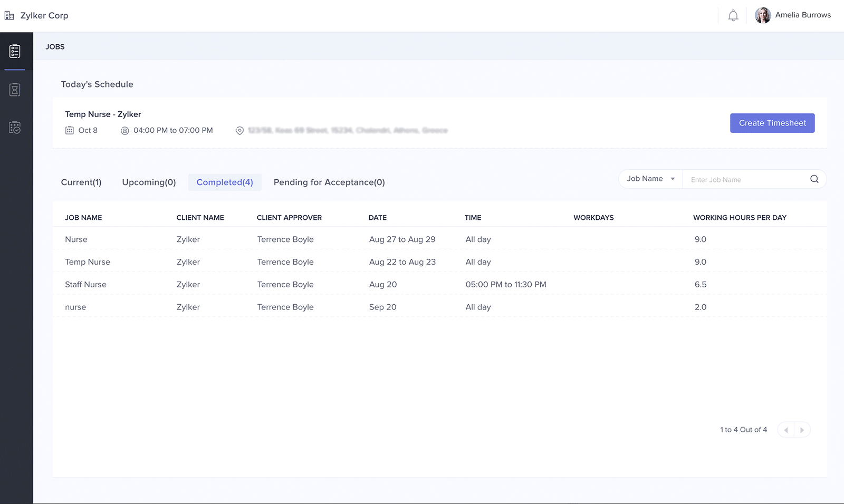Go to previous page arrow
This screenshot has height=504, width=844.
(x=786, y=430)
